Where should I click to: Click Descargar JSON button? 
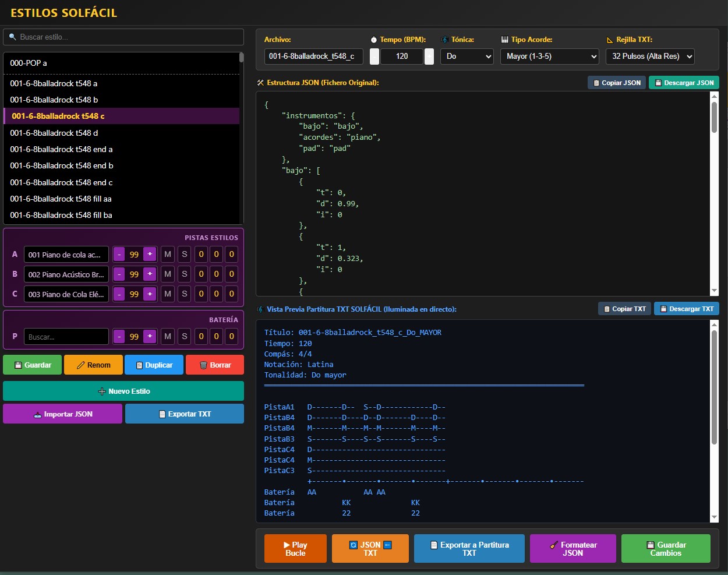[684, 83]
